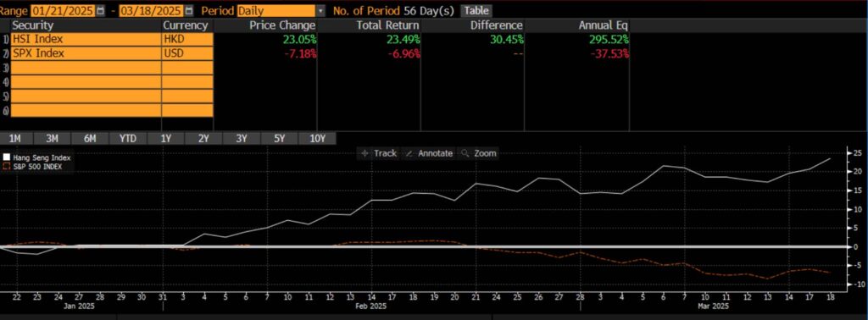
Task: Click the Currency column header
Action: [186, 25]
